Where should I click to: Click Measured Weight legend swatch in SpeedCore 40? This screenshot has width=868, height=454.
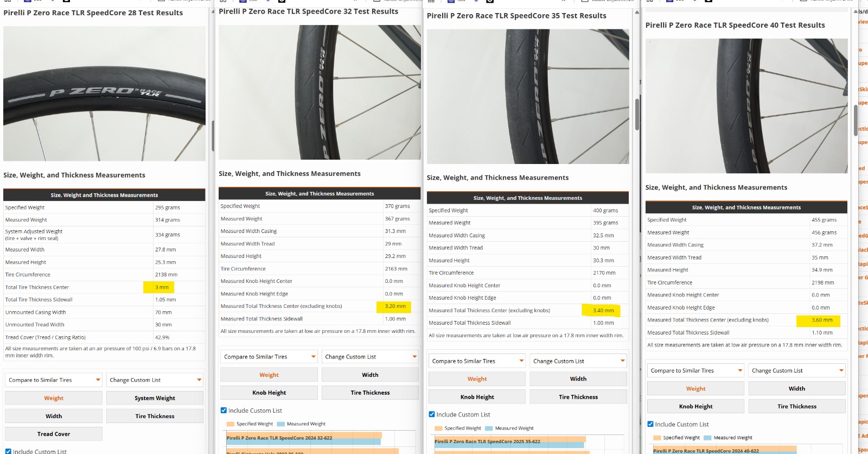(x=708, y=438)
